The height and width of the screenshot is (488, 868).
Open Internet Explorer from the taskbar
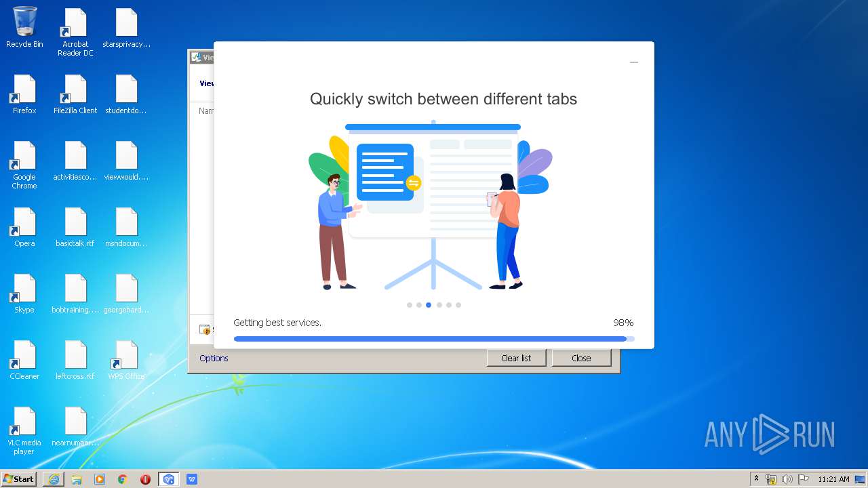click(x=54, y=479)
